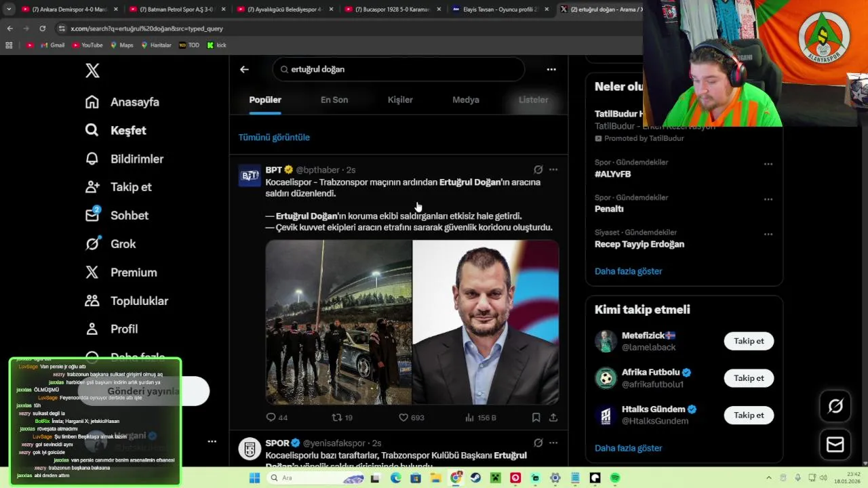Click Grok icon on SPOR post

(538, 443)
